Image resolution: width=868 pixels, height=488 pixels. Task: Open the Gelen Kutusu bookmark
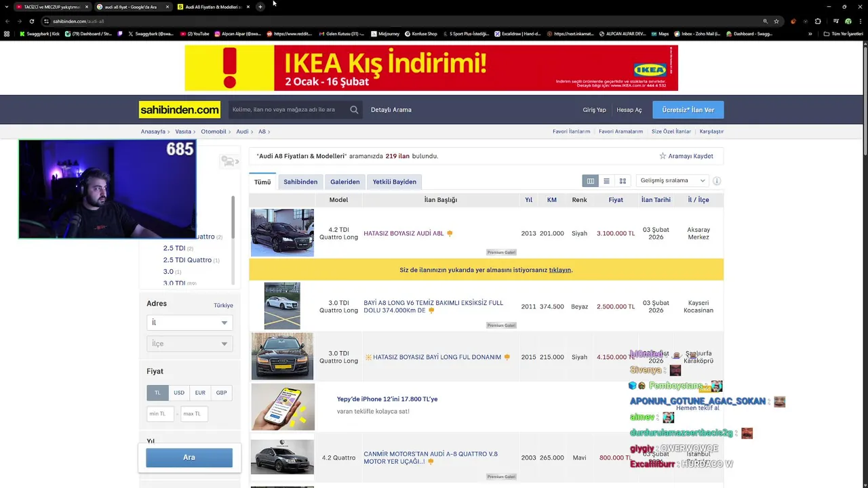click(x=342, y=34)
